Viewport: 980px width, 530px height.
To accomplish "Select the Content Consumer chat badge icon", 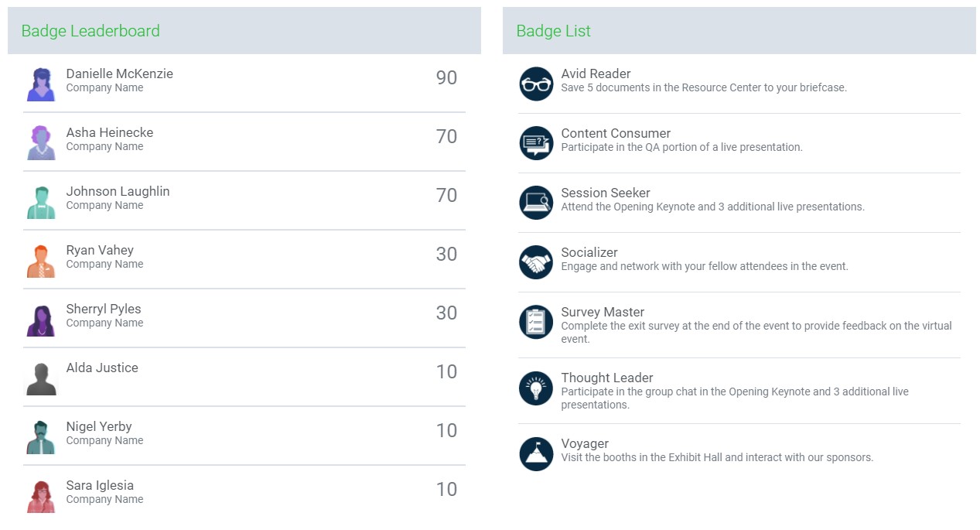I will coord(536,143).
